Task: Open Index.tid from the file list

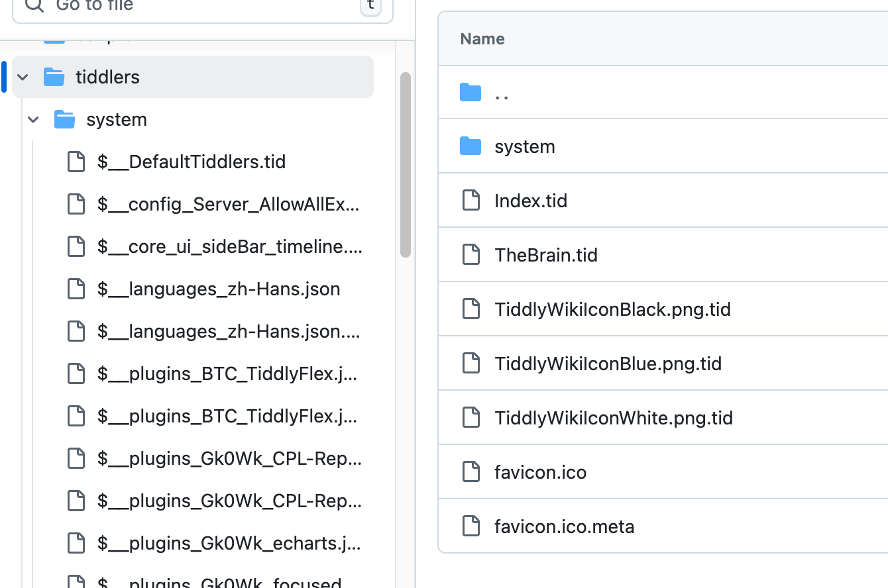Action: 530,201
